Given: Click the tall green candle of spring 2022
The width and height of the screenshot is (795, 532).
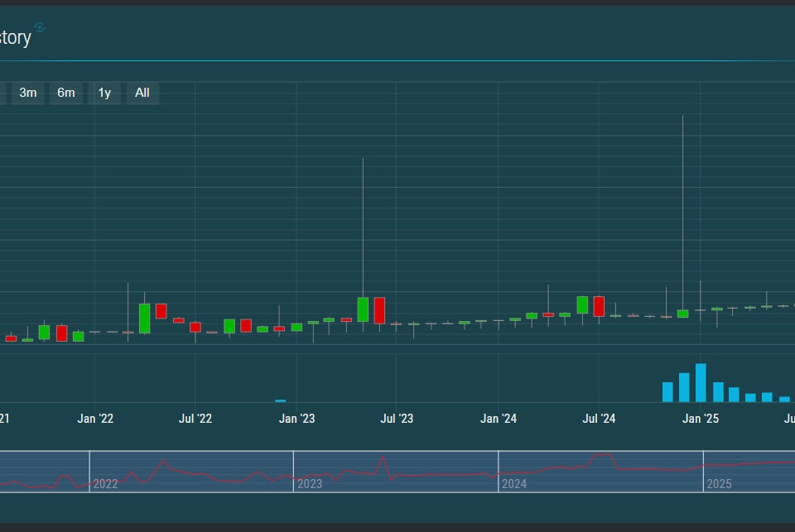Looking at the screenshot, I should [x=144, y=319].
